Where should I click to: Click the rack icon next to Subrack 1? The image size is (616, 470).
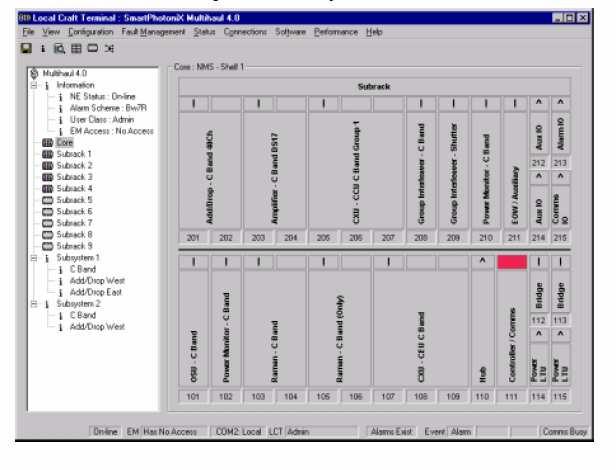click(48, 154)
